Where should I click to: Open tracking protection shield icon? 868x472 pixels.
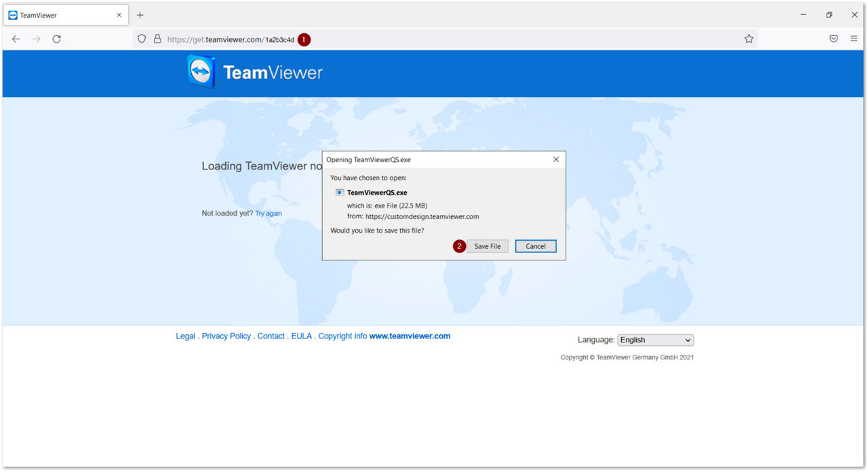(x=142, y=39)
